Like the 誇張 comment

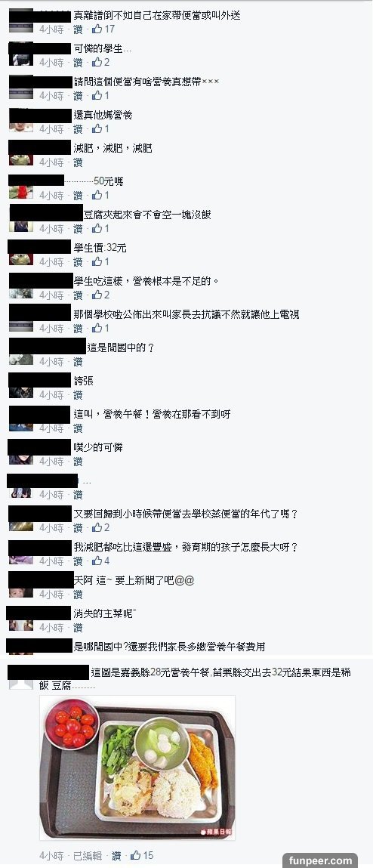tap(78, 394)
